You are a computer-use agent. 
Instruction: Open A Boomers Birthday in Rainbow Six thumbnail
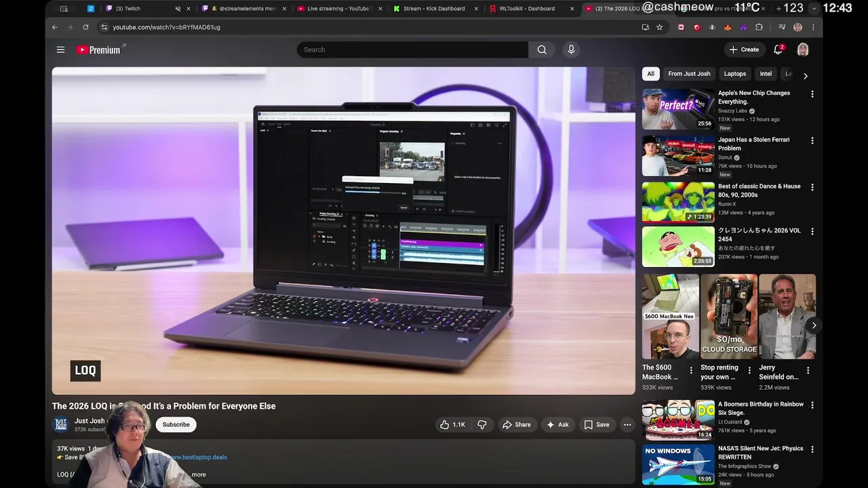[x=678, y=420]
